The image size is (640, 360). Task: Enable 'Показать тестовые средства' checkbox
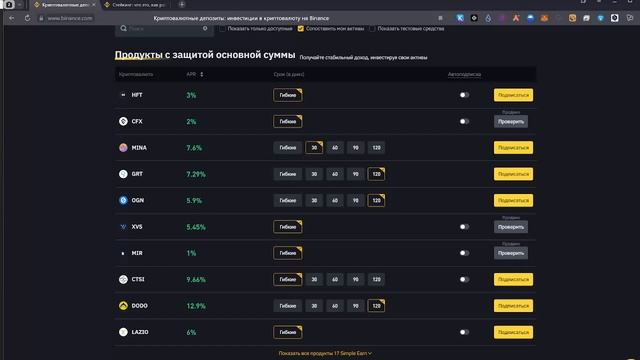coord(372,29)
